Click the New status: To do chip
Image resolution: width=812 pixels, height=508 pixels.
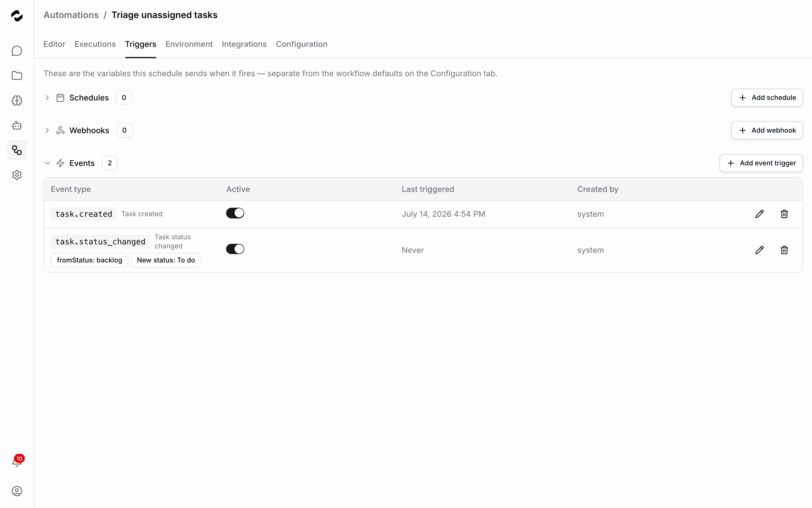point(166,260)
